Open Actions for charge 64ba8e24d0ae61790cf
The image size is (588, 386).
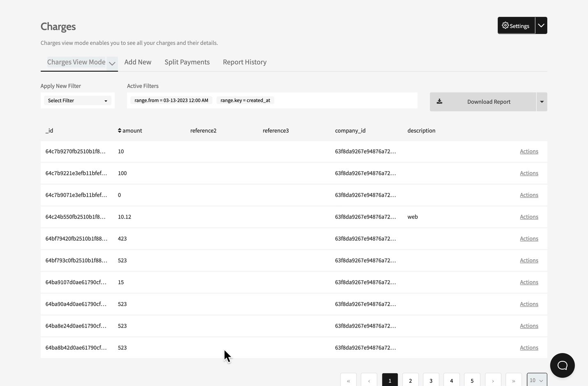click(529, 326)
